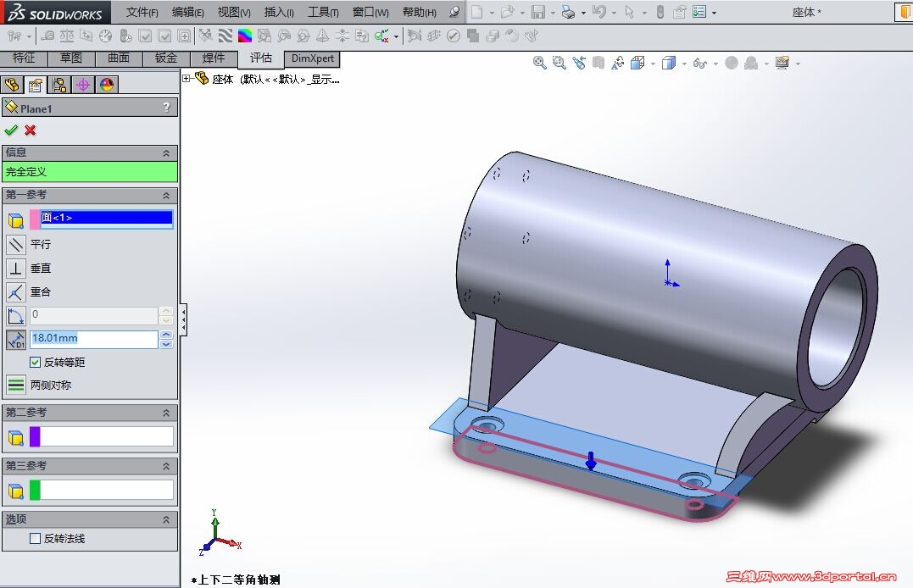Toggle the angle constraint button
The width and height of the screenshot is (913, 588).
tap(16, 316)
